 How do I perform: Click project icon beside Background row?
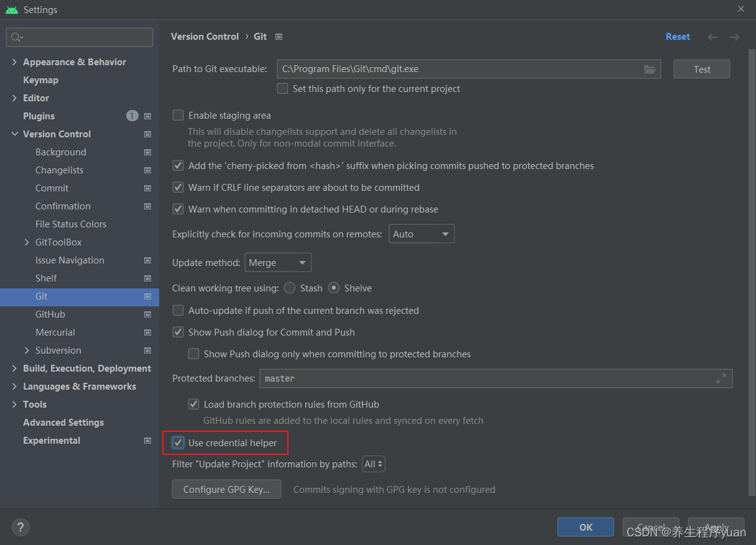pos(148,152)
